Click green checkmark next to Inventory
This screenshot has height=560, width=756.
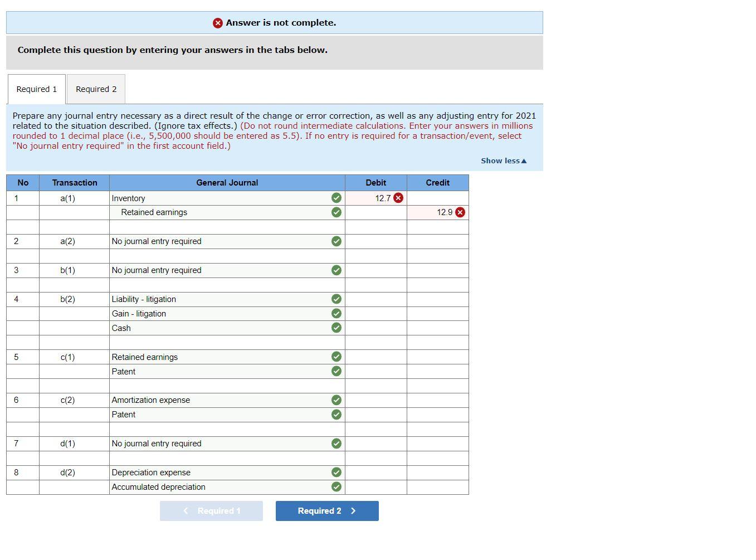(x=336, y=198)
